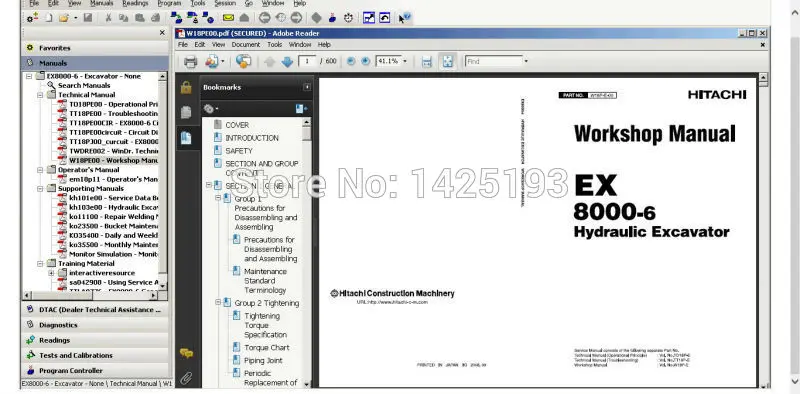The width and height of the screenshot is (800, 394).
Task: Click the Print icon in Adobe Reader toolbar
Action: pyautogui.click(x=190, y=62)
